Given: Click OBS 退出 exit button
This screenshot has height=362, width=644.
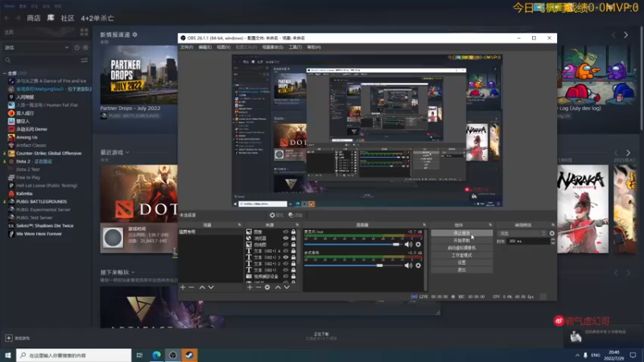Looking at the screenshot, I should 461,270.
